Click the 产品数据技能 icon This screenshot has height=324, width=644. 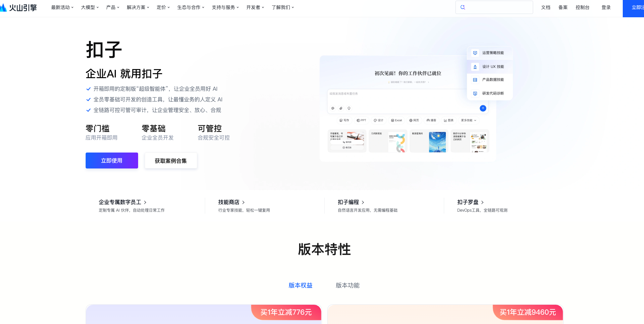pos(475,80)
